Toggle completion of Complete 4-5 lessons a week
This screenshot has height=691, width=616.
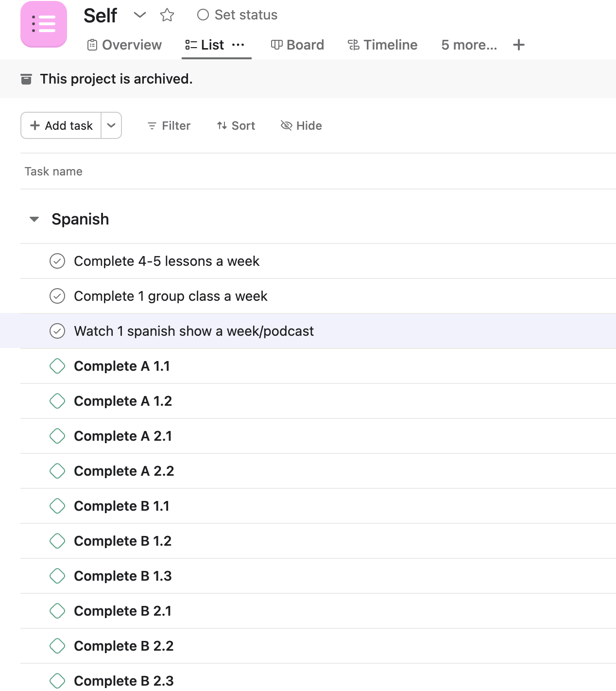(57, 261)
